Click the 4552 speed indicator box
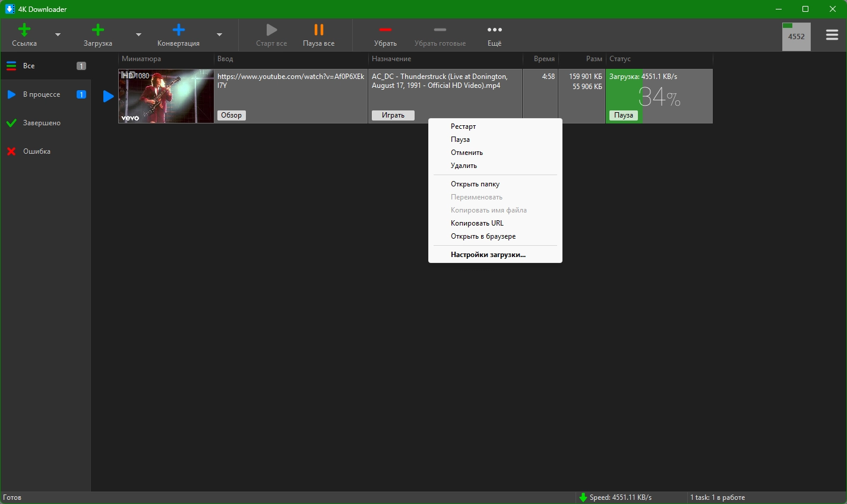This screenshot has height=504, width=847. [797, 36]
